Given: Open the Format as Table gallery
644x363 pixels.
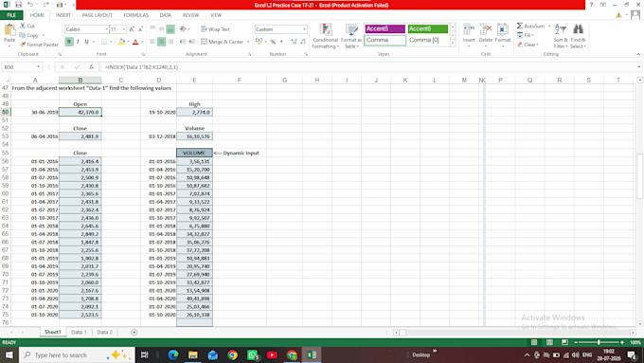Looking at the screenshot, I should click(x=351, y=36).
